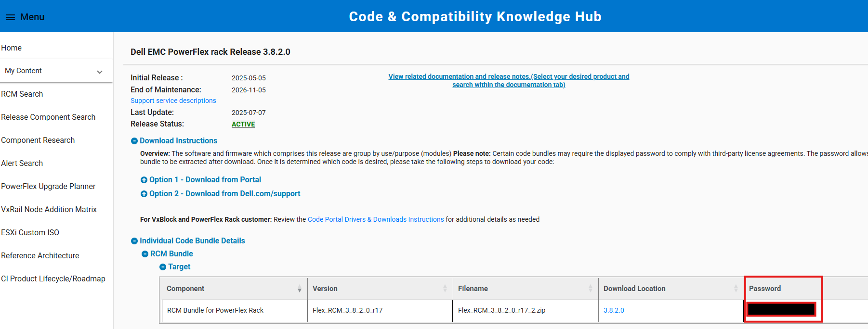Sort table by Download Location arrows

(x=736, y=289)
